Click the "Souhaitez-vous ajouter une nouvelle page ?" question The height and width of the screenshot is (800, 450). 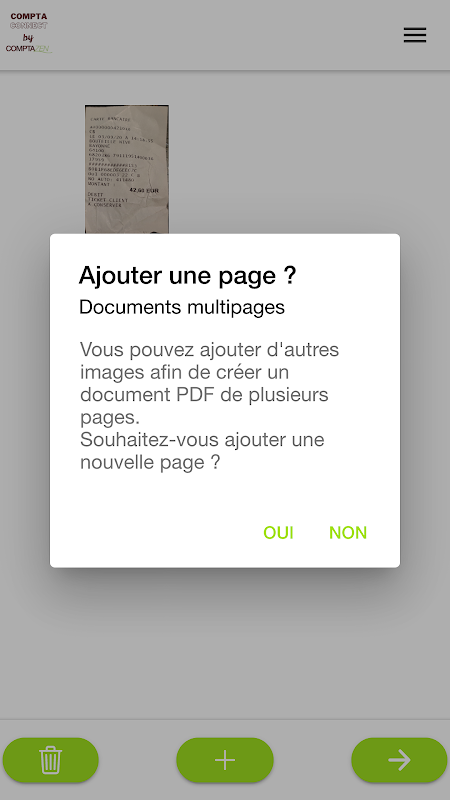pos(202,451)
